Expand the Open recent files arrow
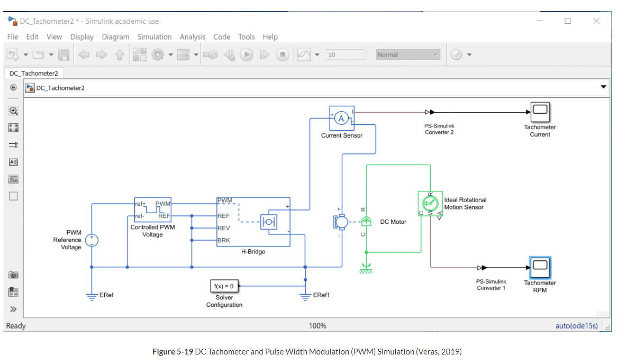 51,55
